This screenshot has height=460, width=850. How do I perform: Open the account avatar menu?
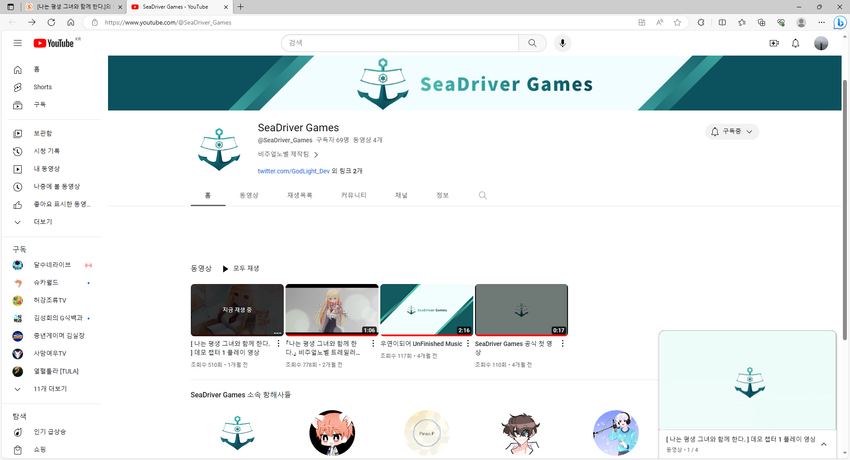821,43
